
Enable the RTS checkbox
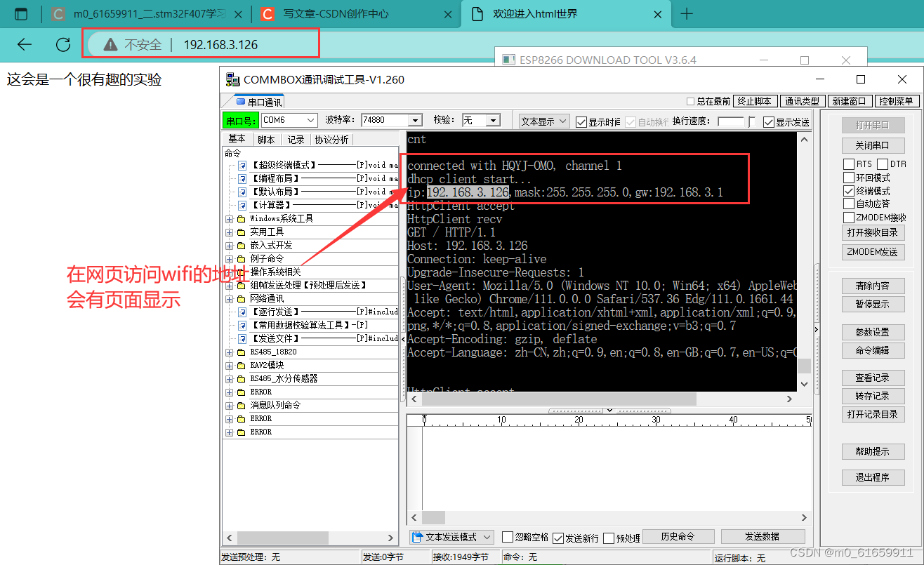click(847, 164)
